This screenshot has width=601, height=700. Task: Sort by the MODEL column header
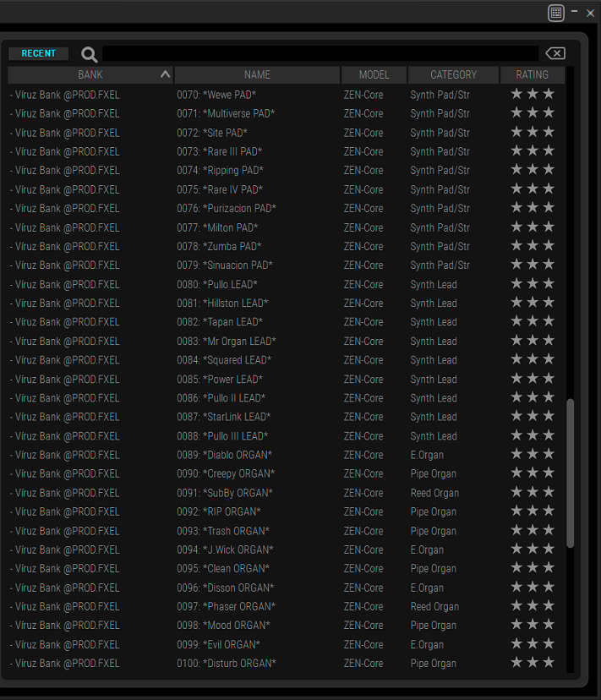374,75
